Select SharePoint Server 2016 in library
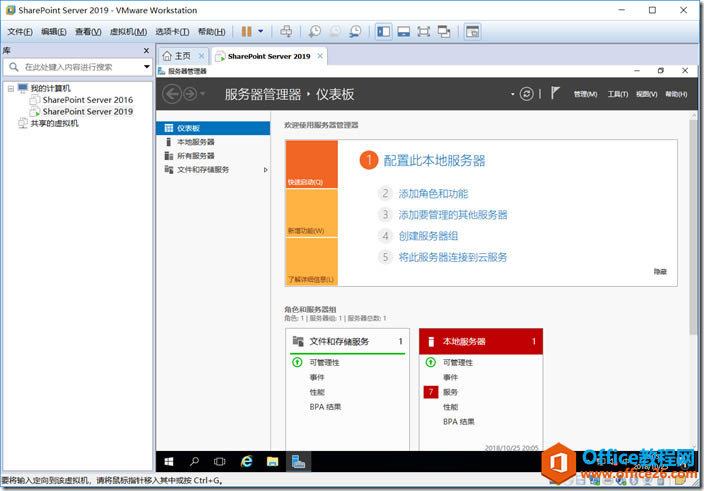704x491 pixels. point(88,100)
